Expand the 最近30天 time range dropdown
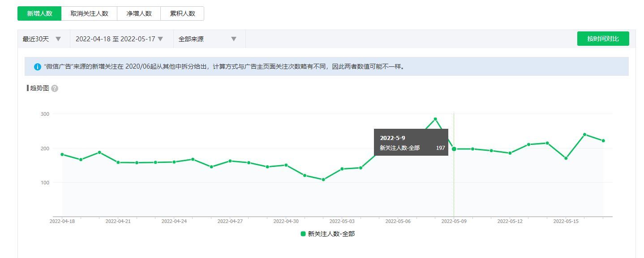The image size is (644, 258). click(43, 39)
